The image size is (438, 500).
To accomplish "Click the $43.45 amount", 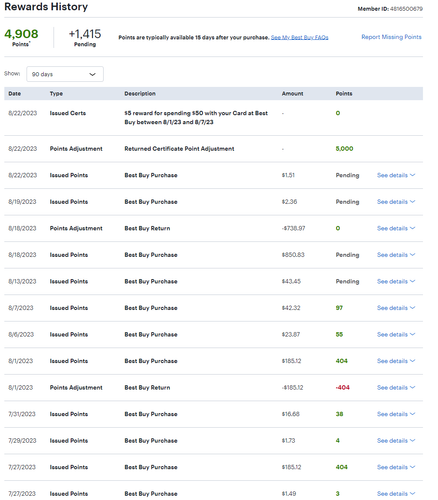I will click(x=291, y=281).
